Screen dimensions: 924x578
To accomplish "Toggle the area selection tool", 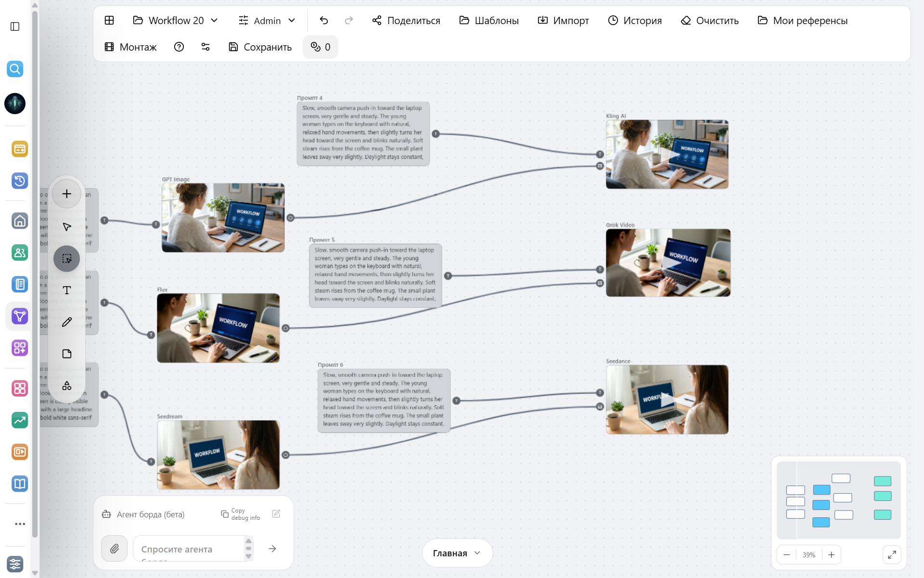I will click(67, 258).
